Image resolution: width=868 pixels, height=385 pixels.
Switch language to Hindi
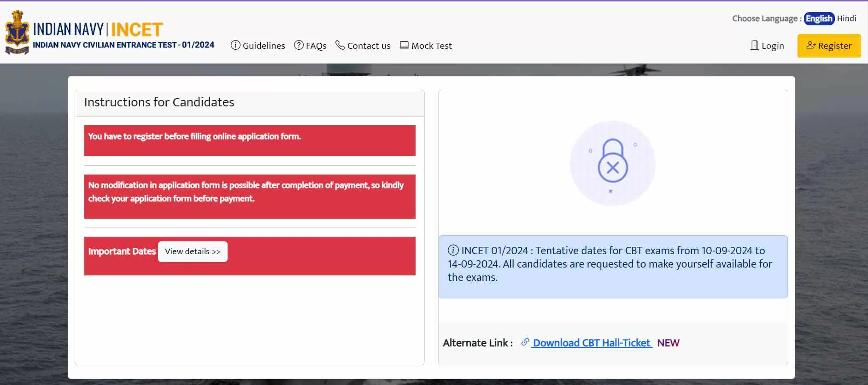click(x=846, y=18)
